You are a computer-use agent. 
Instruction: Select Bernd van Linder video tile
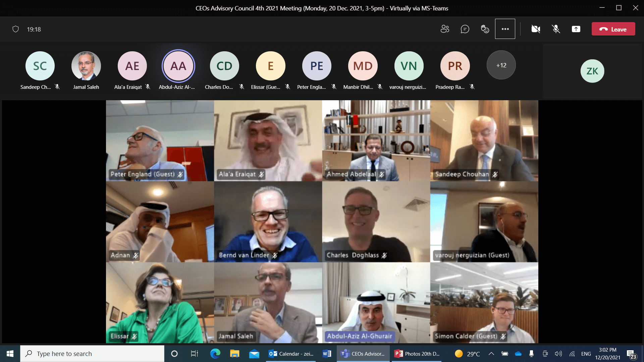coord(268,222)
